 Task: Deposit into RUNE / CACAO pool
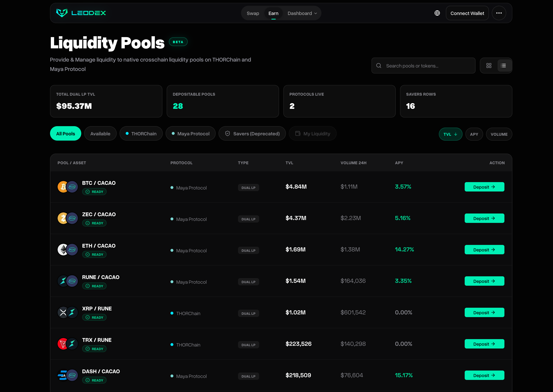coord(484,281)
